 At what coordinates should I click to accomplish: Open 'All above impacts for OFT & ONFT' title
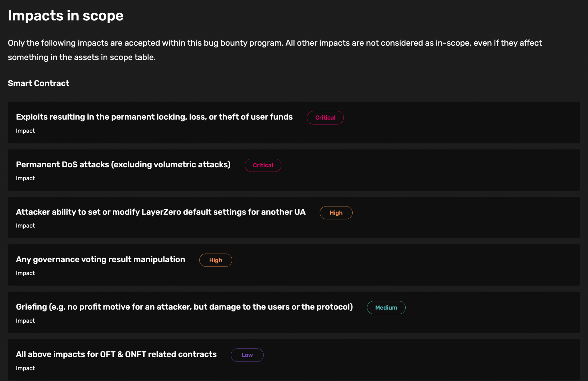[116, 354]
